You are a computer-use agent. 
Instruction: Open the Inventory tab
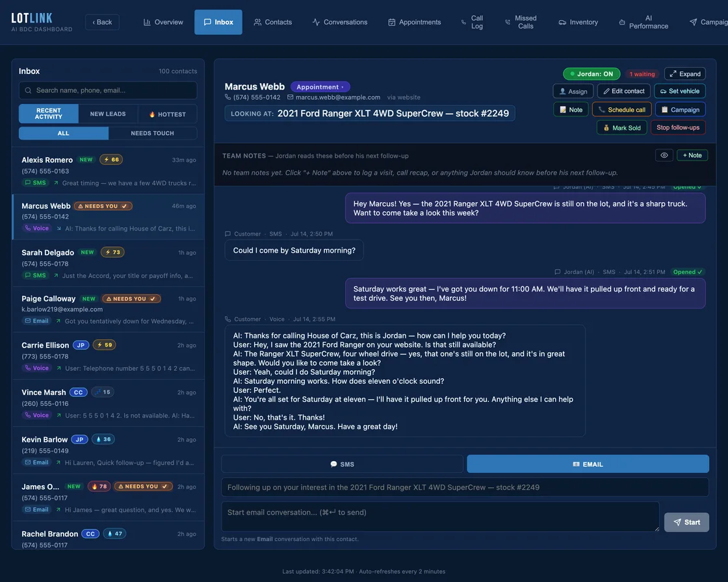578,22
